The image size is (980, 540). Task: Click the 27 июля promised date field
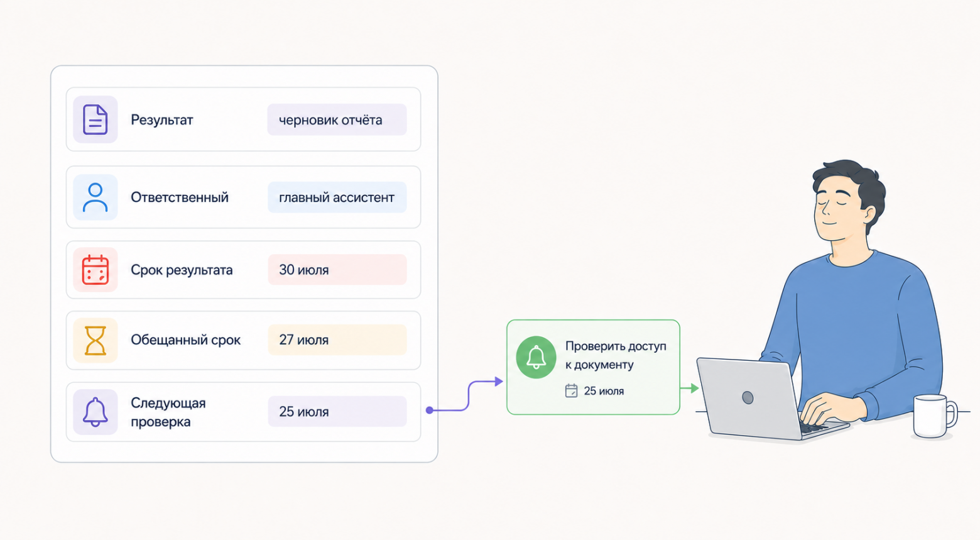(x=337, y=340)
